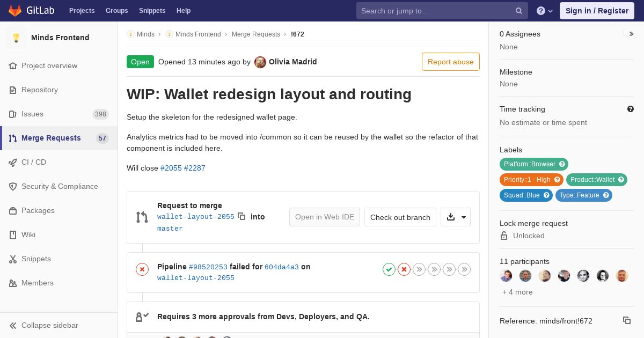
Task: Open Repository in sidebar
Action: [58, 90]
